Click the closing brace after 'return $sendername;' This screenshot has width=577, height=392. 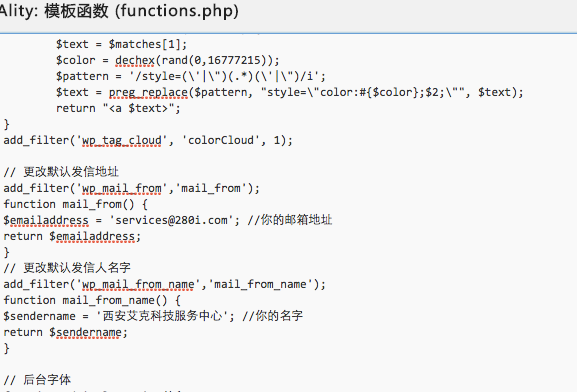coord(6,348)
